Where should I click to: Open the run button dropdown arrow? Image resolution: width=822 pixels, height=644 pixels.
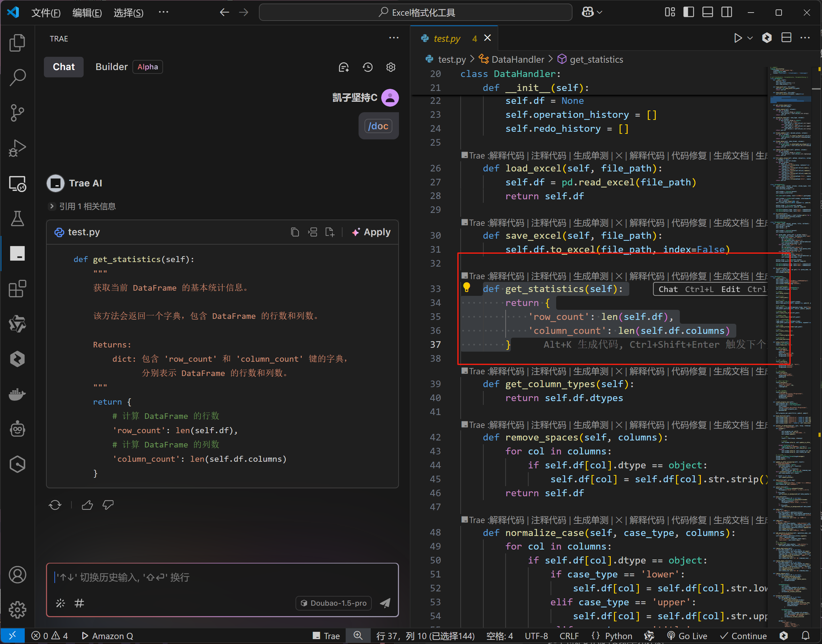point(750,38)
